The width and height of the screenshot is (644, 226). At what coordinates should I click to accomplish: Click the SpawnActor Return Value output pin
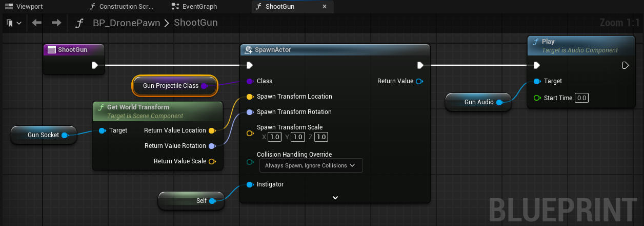point(419,81)
